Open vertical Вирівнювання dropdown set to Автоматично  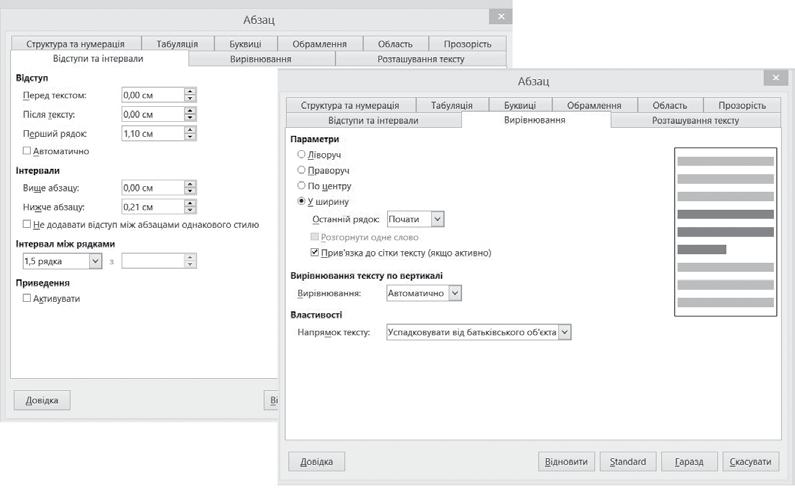pos(424,293)
